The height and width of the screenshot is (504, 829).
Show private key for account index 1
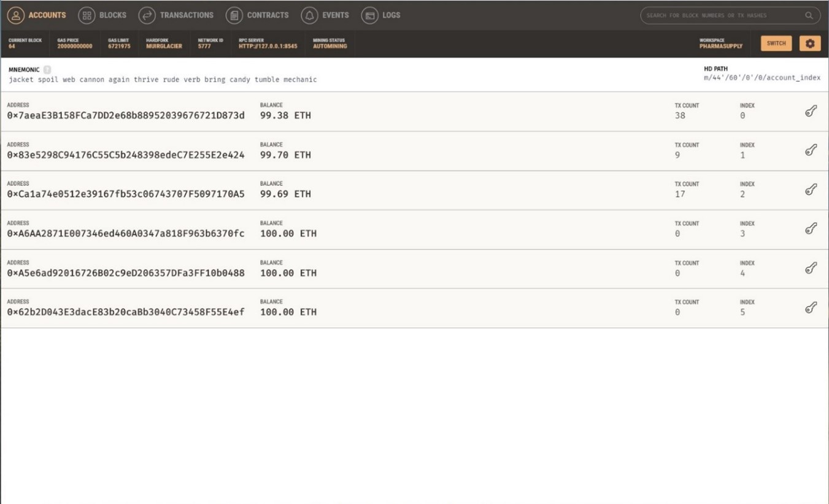(811, 150)
